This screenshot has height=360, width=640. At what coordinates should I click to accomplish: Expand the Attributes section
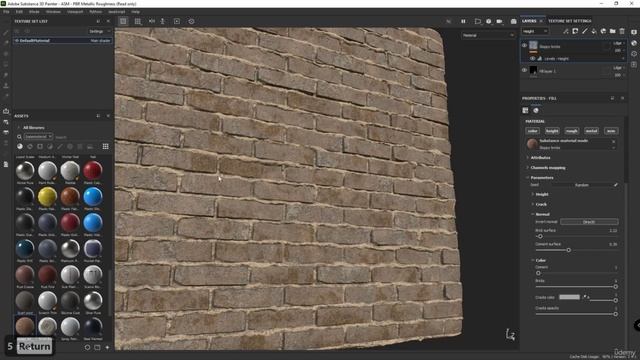tap(540, 158)
